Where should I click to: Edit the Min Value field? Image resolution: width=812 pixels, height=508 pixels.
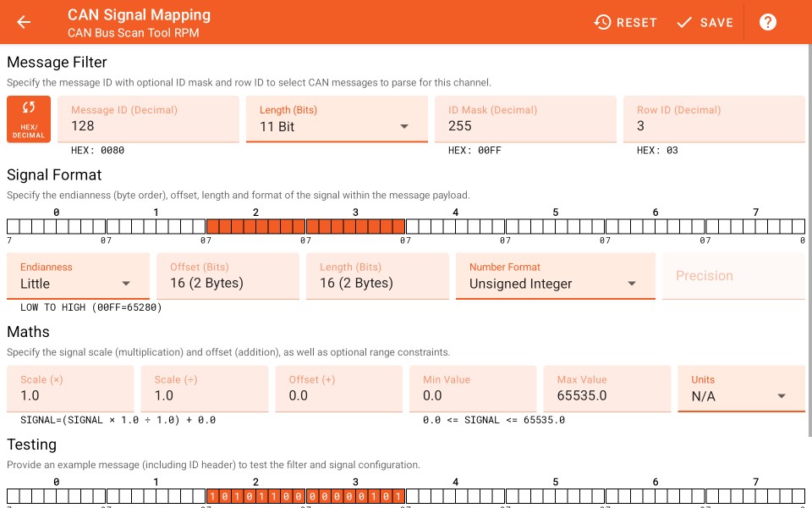(x=473, y=389)
